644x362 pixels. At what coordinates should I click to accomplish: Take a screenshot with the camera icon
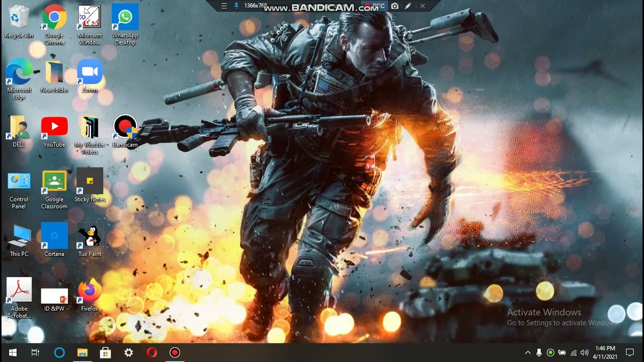[x=395, y=6]
